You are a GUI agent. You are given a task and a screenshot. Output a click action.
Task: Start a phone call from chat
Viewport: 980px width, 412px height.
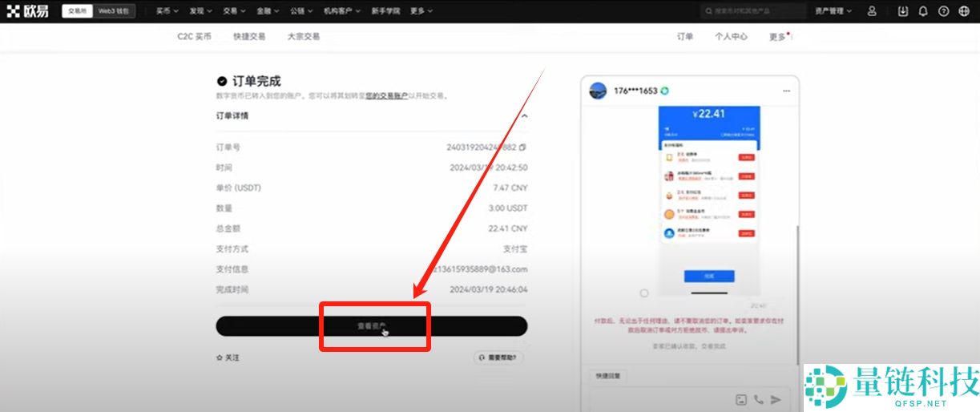[x=758, y=399]
